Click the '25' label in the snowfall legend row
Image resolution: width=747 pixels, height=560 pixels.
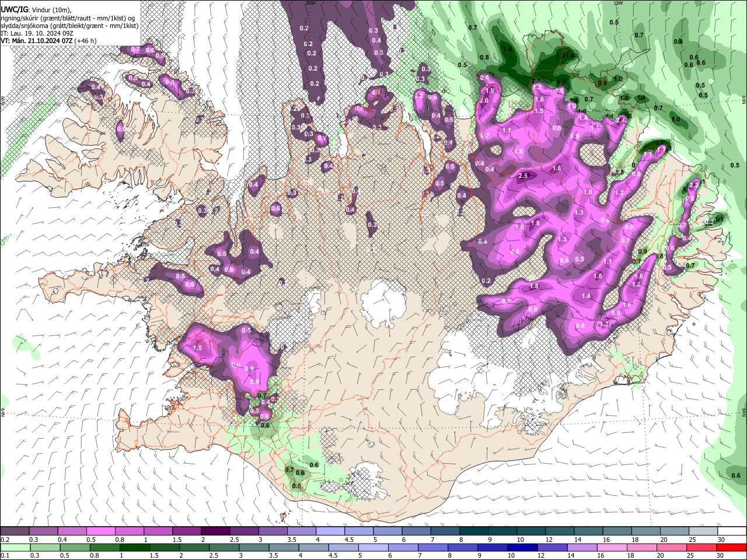click(692, 540)
